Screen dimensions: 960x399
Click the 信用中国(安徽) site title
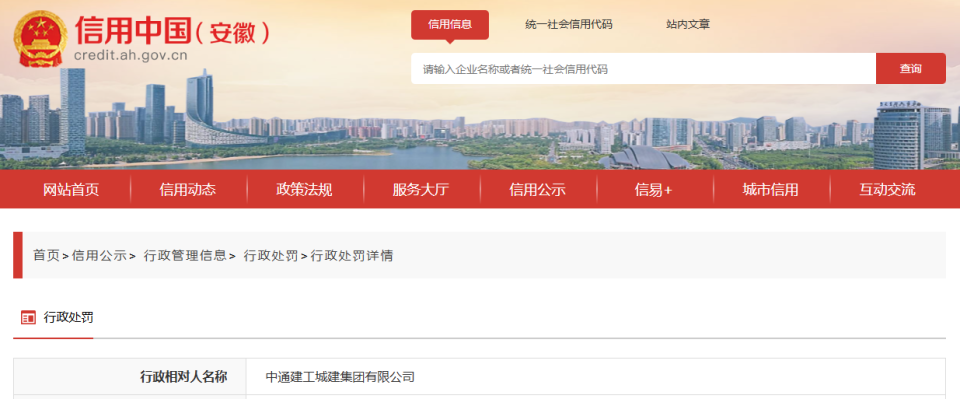(x=171, y=30)
